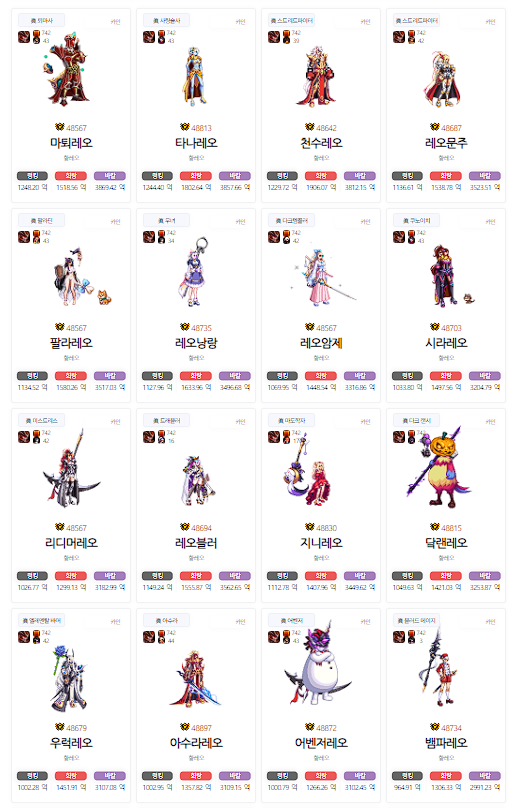Click the class tag atop 레오암제 card
This screenshot has height=808, width=527.
[x=292, y=221]
